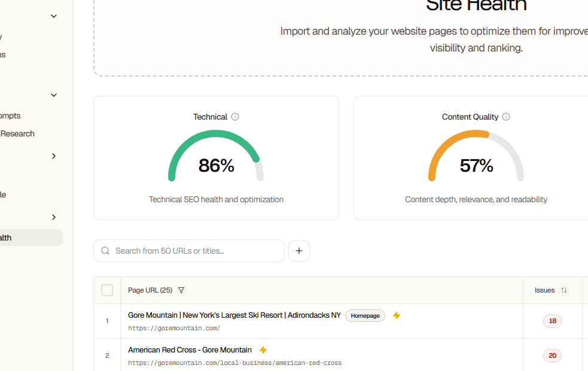Click the Issues column header label
The image size is (588, 371).
coord(544,290)
